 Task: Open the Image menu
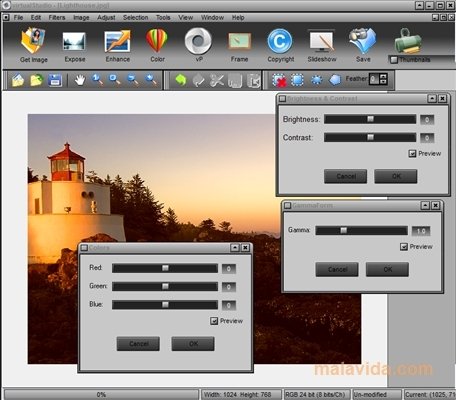coord(81,17)
